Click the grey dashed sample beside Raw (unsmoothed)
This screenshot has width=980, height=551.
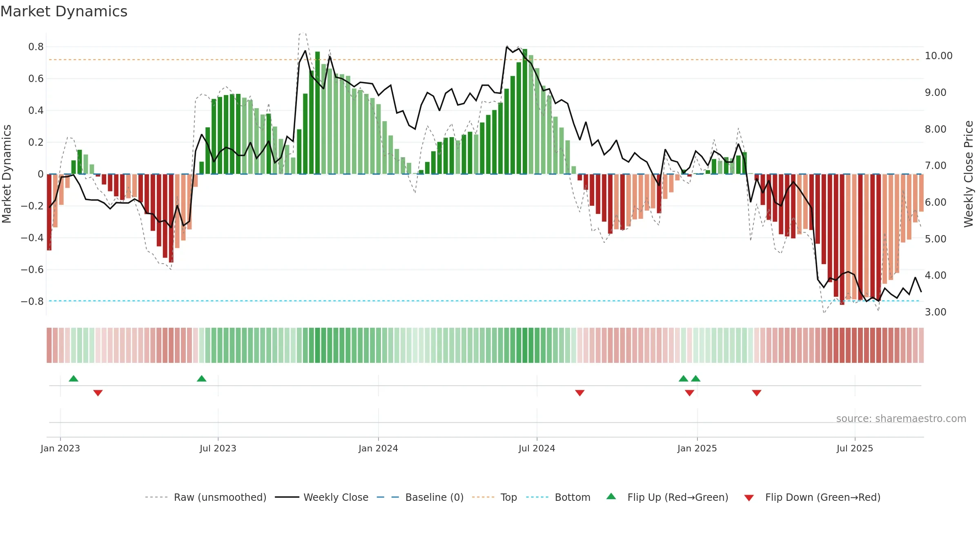[157, 497]
